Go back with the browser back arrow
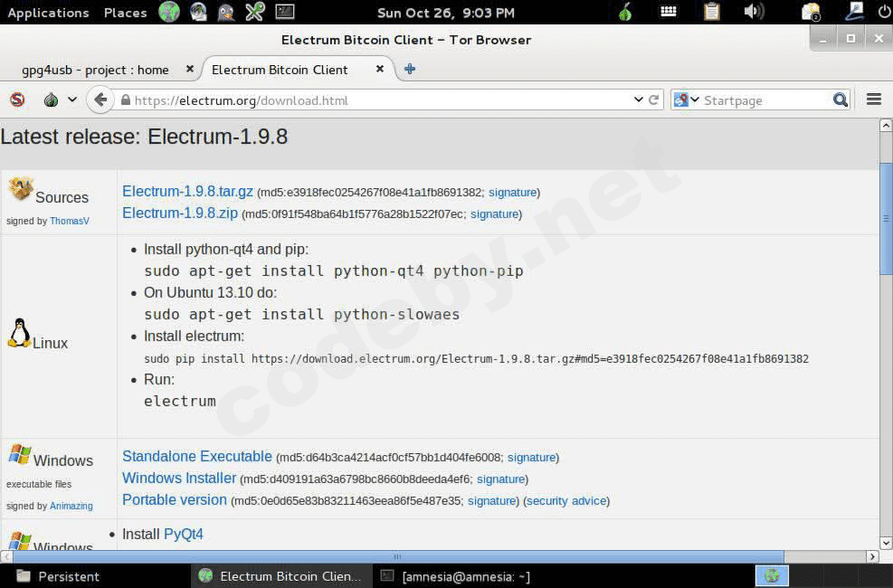893x588 pixels. tap(100, 100)
